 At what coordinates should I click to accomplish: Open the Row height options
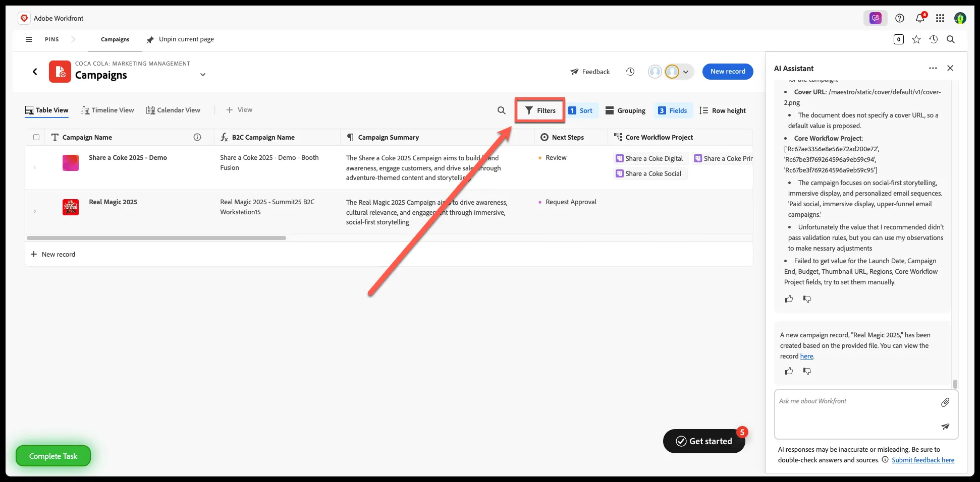[723, 110]
